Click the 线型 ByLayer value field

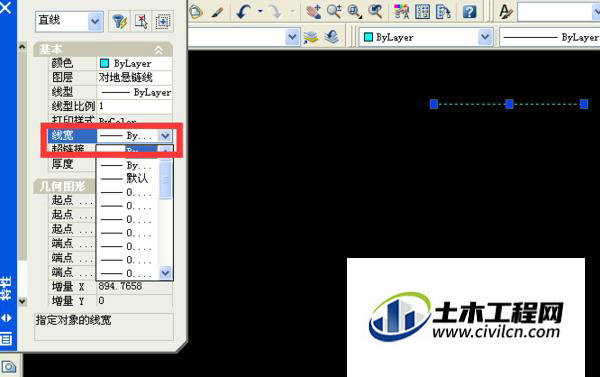coord(135,92)
